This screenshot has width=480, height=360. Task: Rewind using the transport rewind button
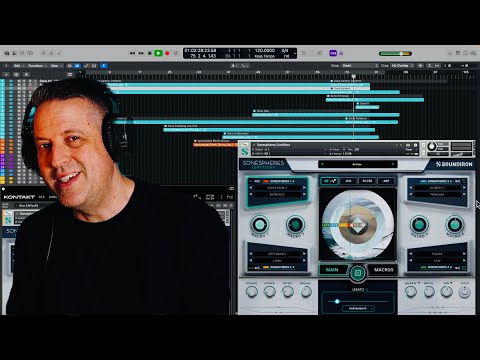(132, 53)
